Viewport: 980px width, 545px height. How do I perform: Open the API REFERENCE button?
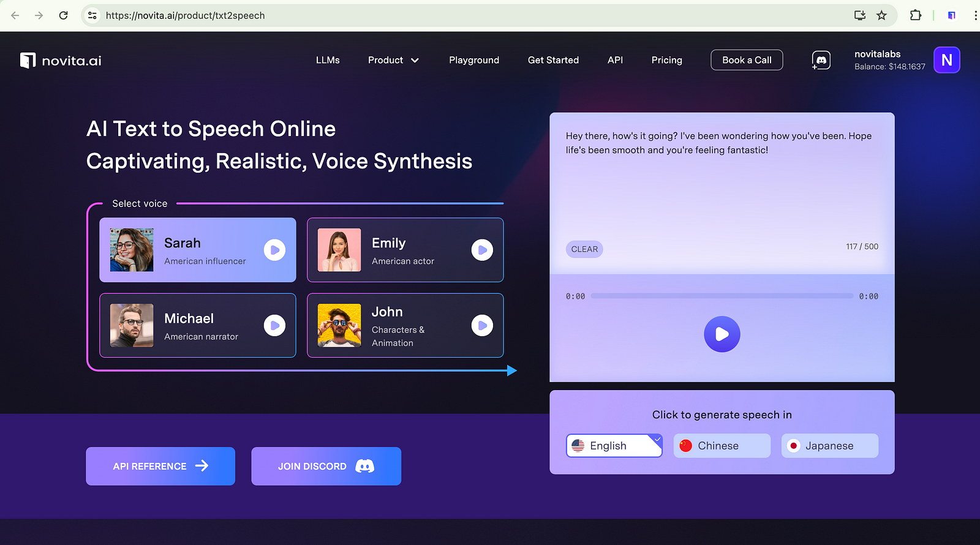point(160,466)
